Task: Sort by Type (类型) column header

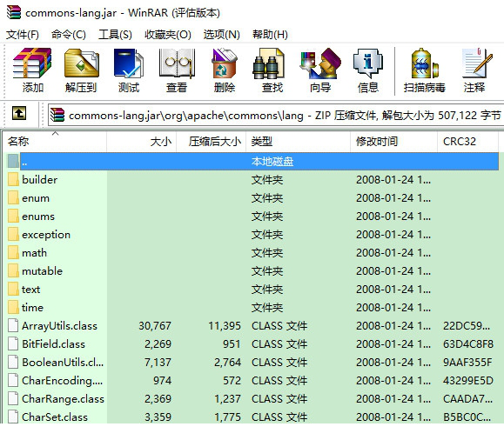Action: 299,142
